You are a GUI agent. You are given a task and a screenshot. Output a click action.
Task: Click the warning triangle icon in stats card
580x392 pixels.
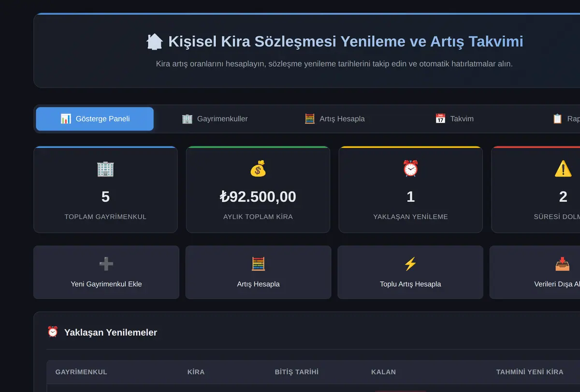pyautogui.click(x=563, y=169)
